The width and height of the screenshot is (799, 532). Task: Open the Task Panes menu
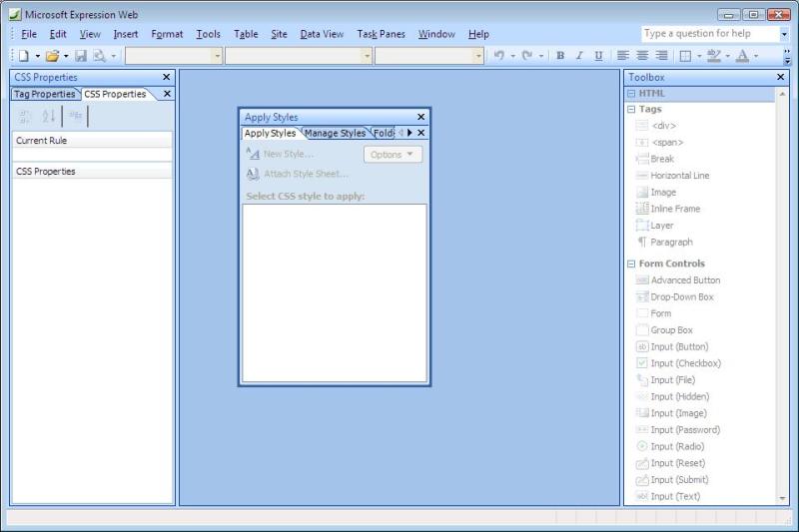[381, 34]
